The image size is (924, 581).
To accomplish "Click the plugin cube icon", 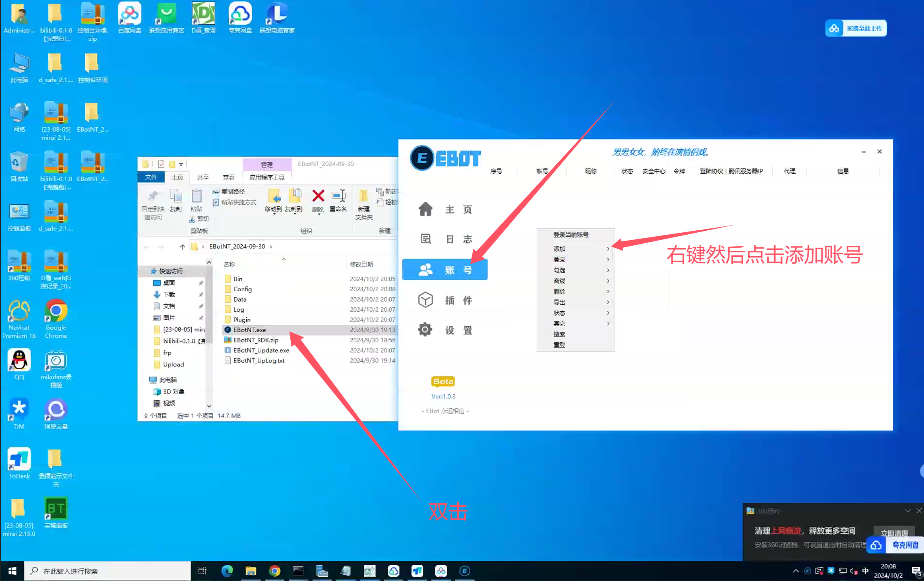I will click(x=425, y=300).
